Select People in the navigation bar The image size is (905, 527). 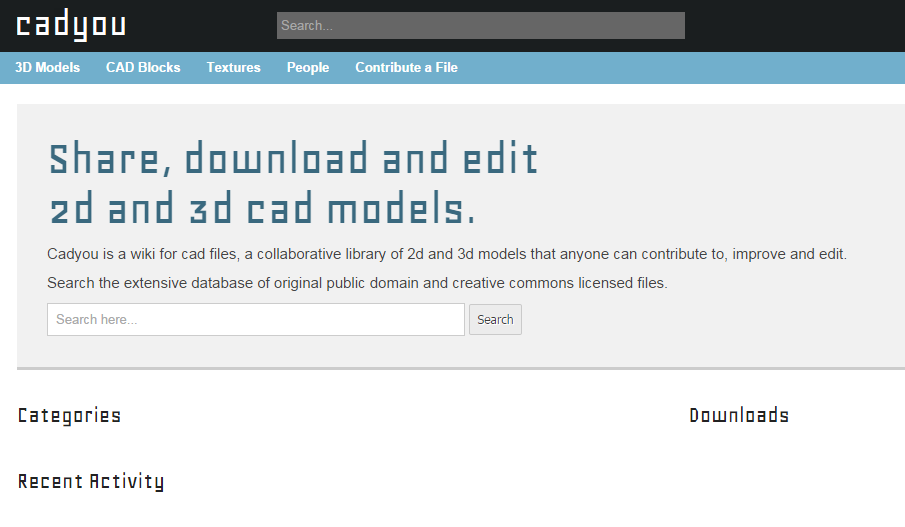coord(308,67)
